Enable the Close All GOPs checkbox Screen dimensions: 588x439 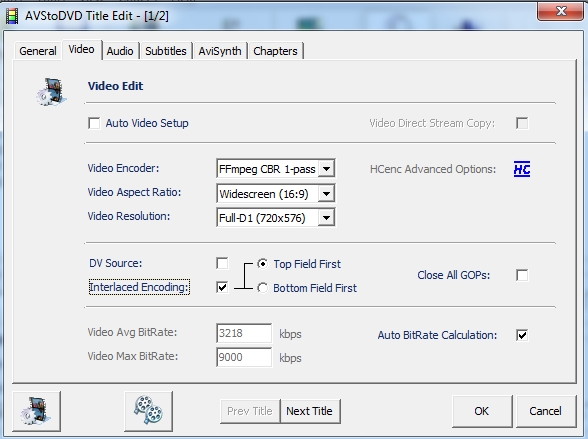coord(522,275)
